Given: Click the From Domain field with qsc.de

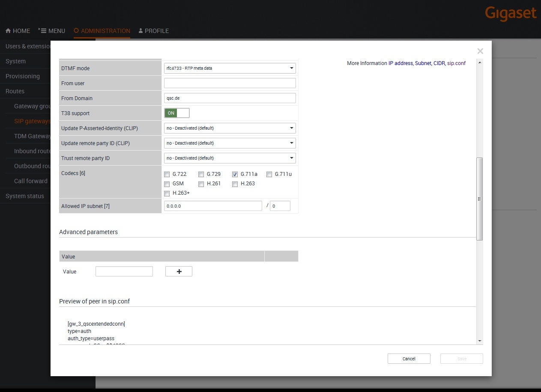Looking at the screenshot, I should (x=230, y=98).
